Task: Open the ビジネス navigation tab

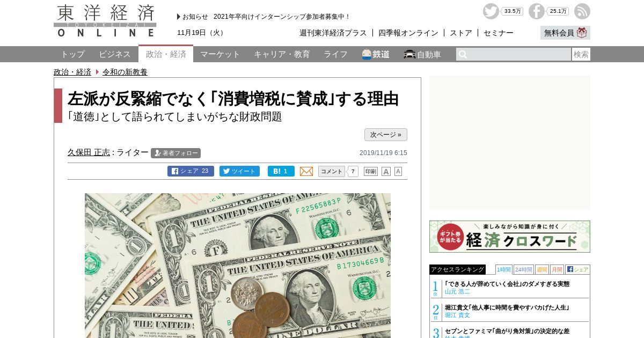Action: (115, 54)
